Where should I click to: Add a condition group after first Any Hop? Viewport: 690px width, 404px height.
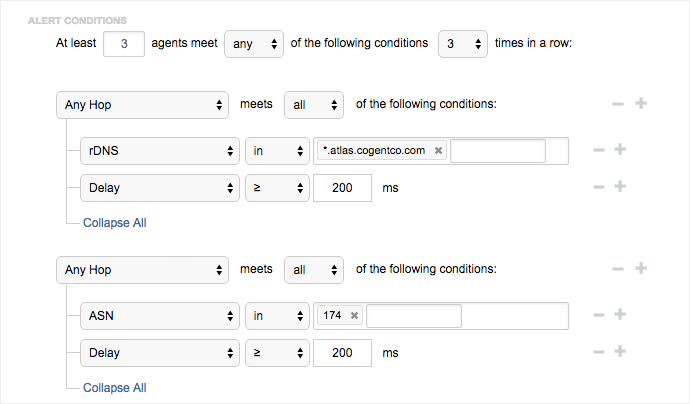pos(641,104)
